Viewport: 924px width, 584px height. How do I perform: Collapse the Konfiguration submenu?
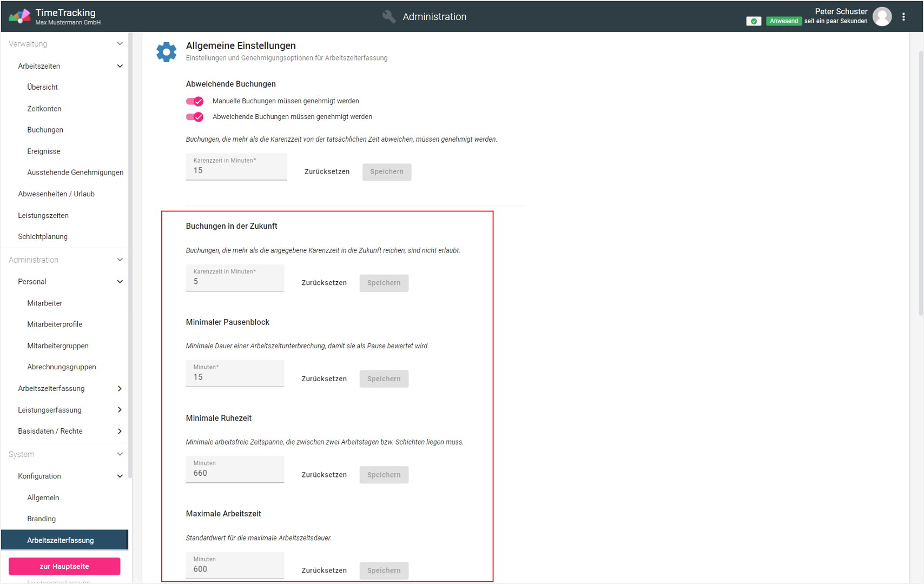tap(120, 476)
